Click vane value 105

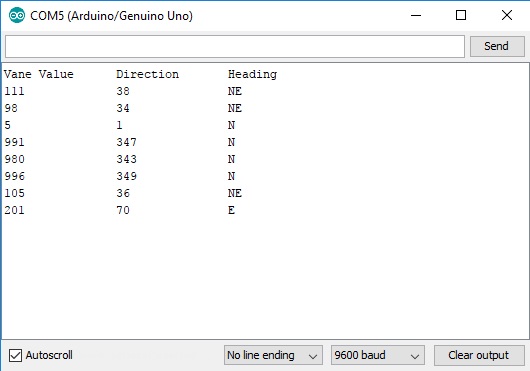[x=15, y=193]
